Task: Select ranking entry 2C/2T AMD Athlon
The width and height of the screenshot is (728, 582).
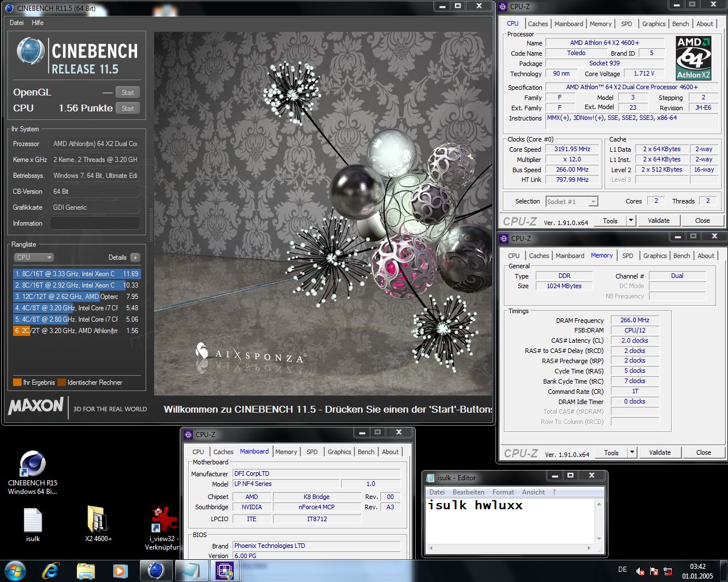Action: [x=76, y=331]
